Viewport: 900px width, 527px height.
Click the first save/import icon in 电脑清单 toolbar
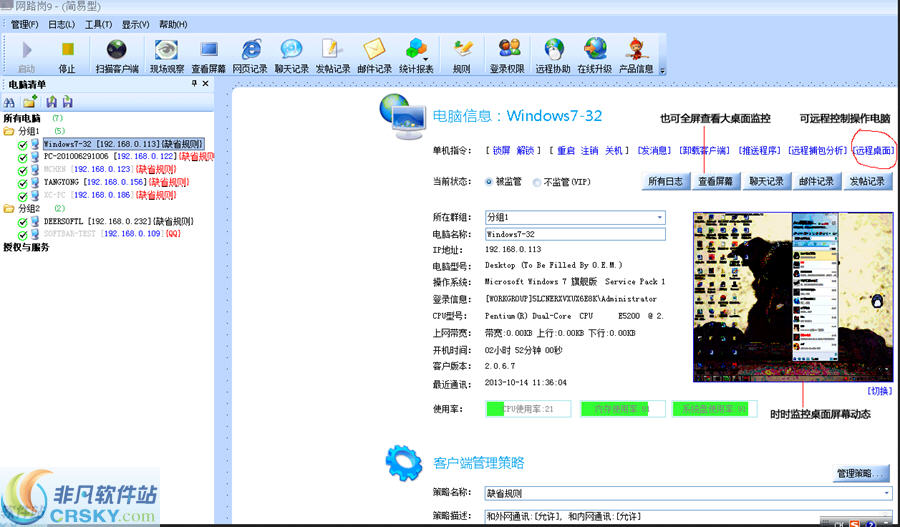click(x=52, y=102)
